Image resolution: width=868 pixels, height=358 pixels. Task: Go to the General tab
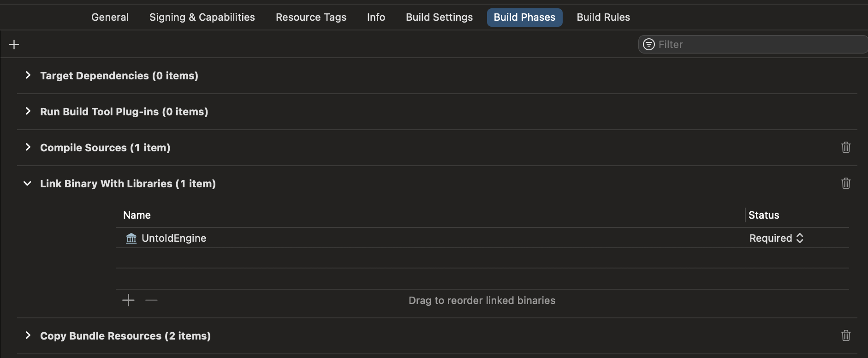110,18
